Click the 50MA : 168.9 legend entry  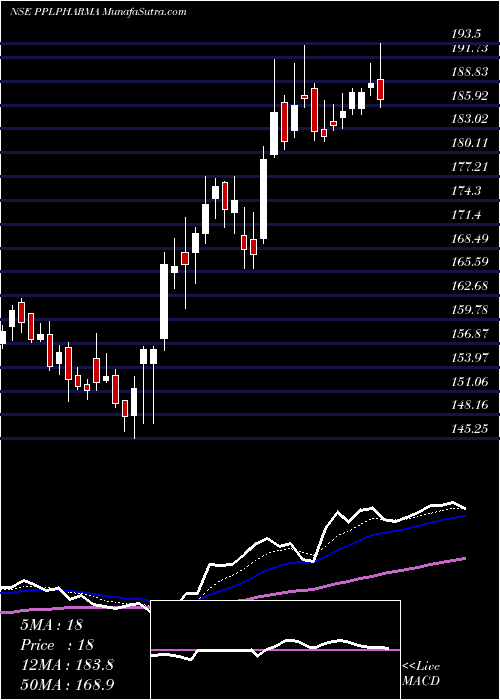point(67,685)
